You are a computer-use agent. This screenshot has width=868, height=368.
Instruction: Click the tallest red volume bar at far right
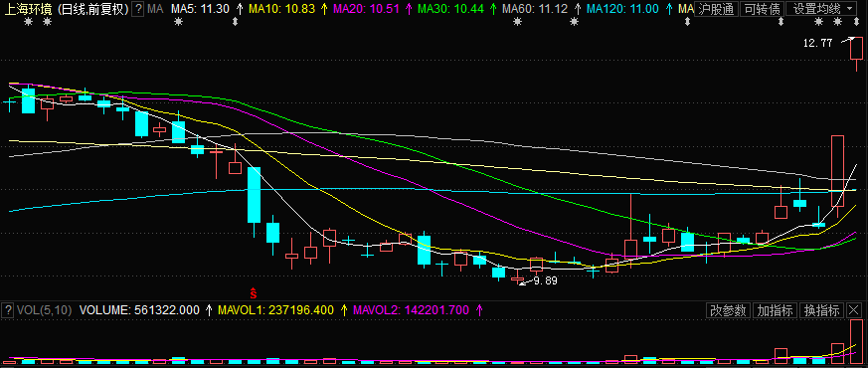(x=856, y=341)
